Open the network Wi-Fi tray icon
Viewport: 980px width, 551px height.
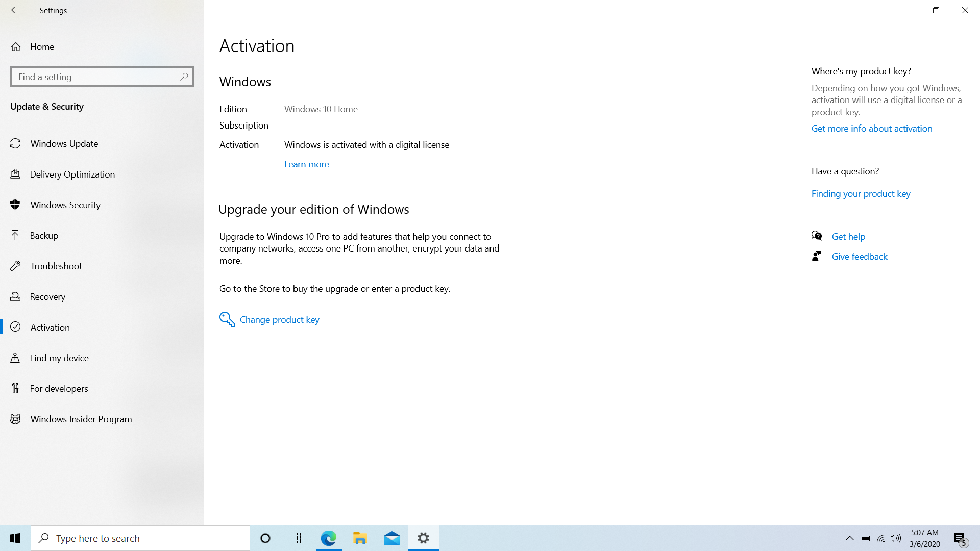(881, 539)
